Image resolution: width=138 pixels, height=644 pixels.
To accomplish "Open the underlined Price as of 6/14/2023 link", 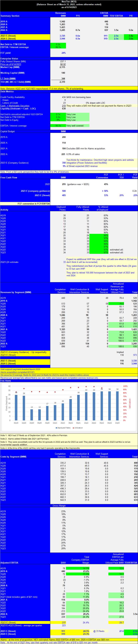I will pyautogui.click(x=11, y=64).
